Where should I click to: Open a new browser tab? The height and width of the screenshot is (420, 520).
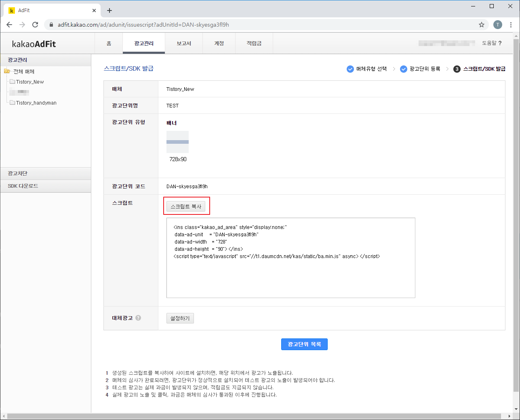[x=109, y=10]
